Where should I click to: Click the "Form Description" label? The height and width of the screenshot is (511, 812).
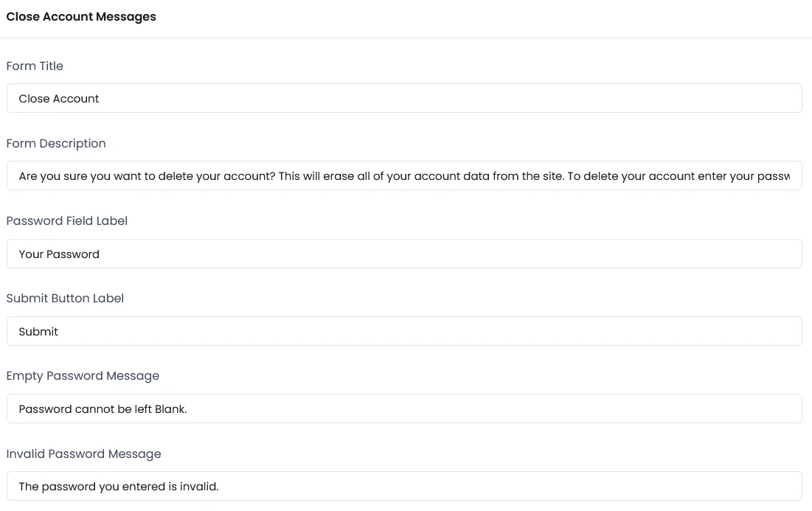pyautogui.click(x=56, y=143)
